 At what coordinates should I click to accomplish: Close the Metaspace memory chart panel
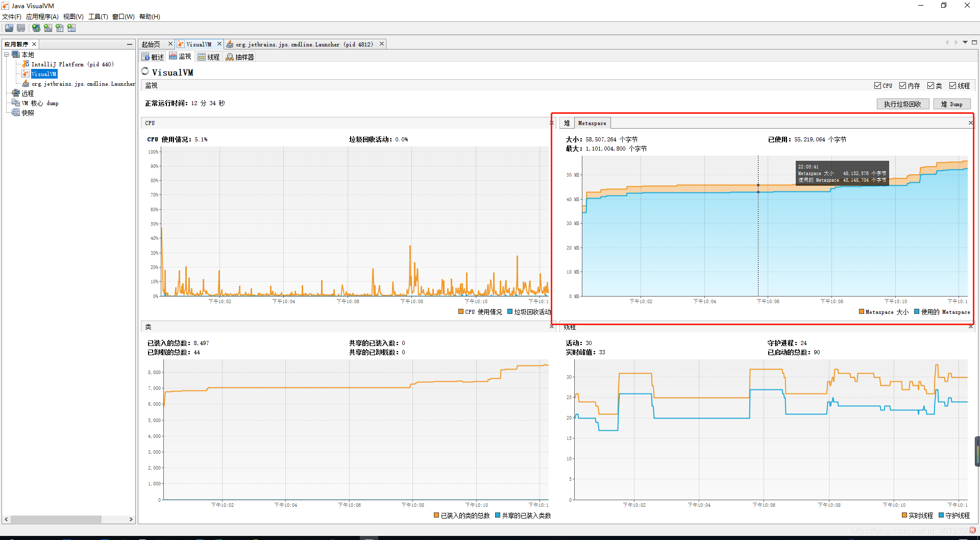click(971, 123)
